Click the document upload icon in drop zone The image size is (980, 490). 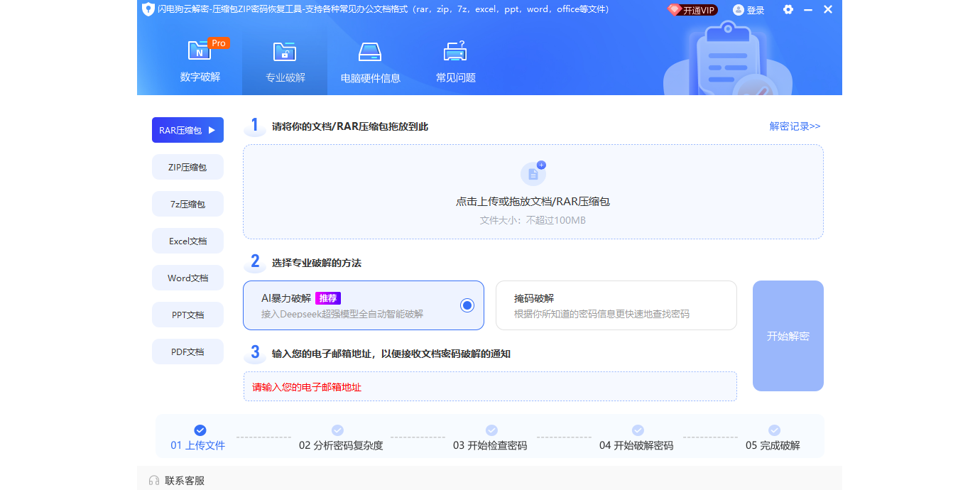[533, 173]
